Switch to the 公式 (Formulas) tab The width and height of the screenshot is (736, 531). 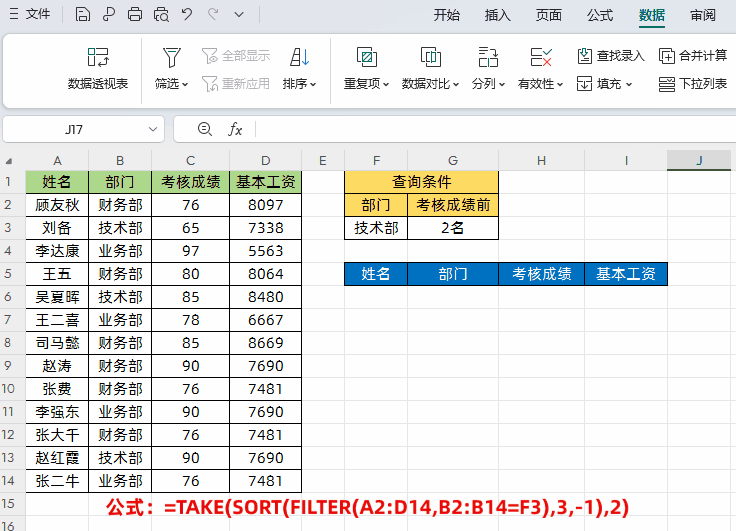pos(600,15)
